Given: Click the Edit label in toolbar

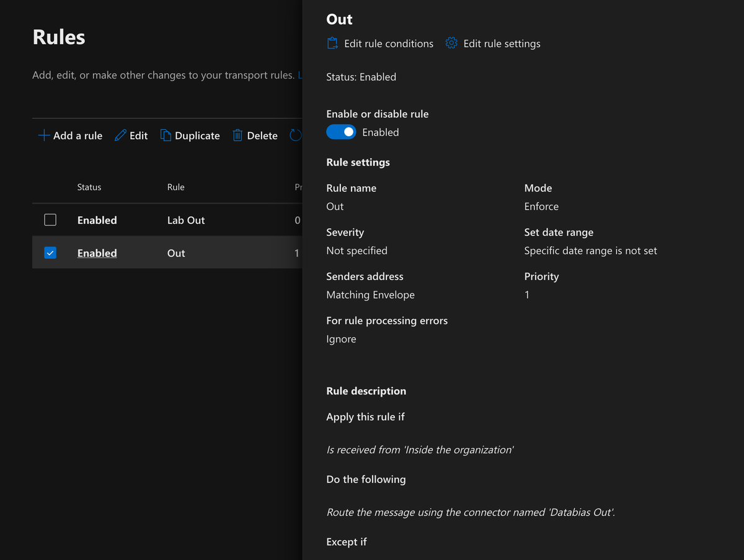Looking at the screenshot, I should click(x=138, y=136).
